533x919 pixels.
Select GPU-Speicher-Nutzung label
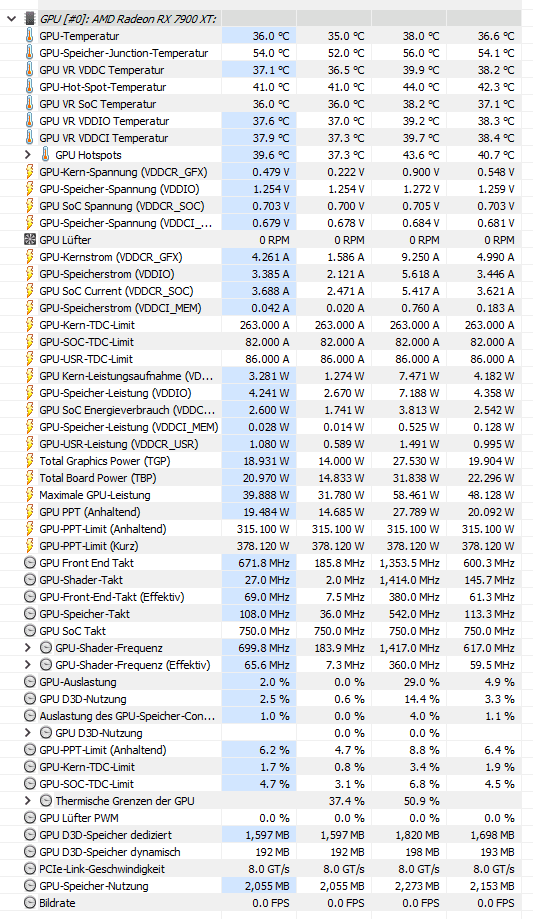[94, 886]
